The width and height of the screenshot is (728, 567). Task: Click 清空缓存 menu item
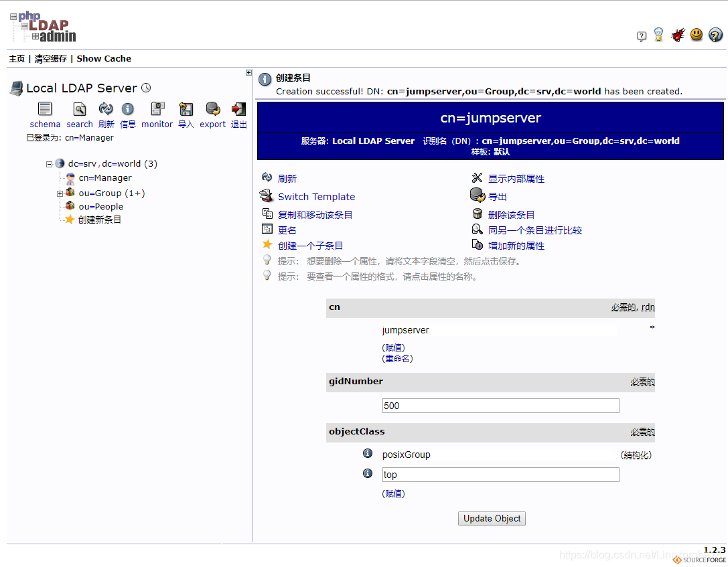click(x=51, y=59)
